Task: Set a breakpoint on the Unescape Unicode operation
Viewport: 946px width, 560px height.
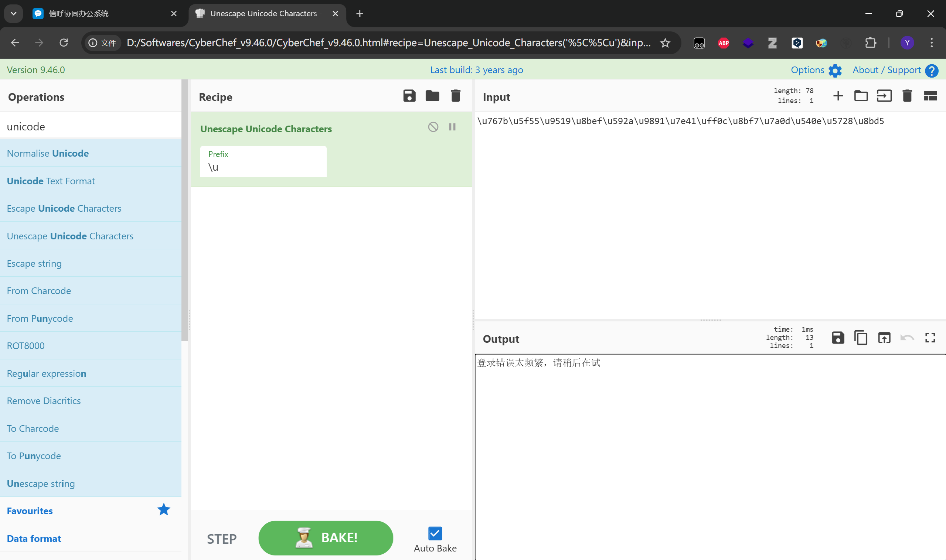Action: pos(452,127)
